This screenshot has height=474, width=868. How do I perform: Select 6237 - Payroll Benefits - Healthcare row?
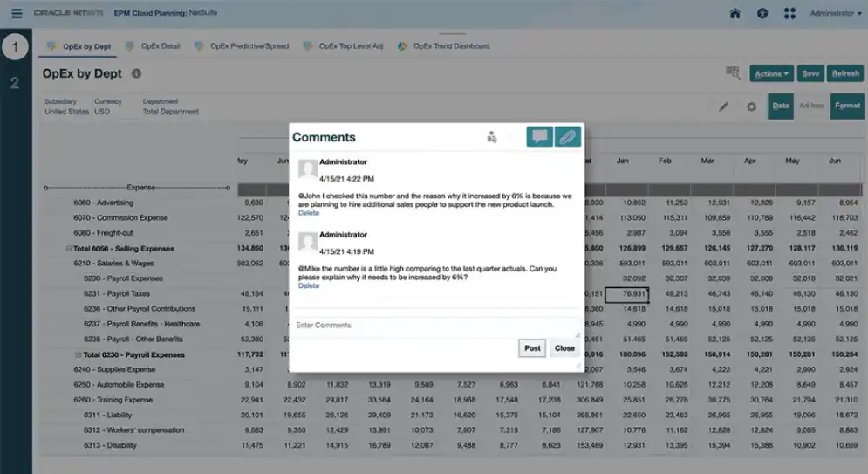click(x=141, y=324)
